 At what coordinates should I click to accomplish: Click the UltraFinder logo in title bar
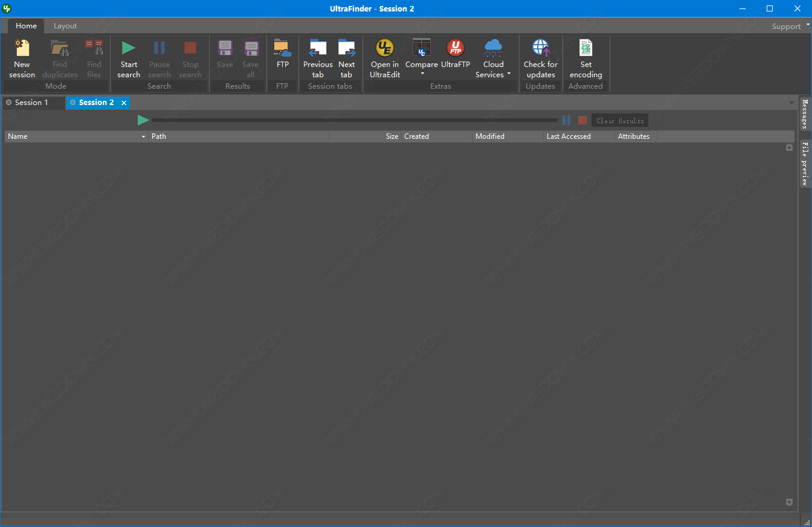[7, 8]
